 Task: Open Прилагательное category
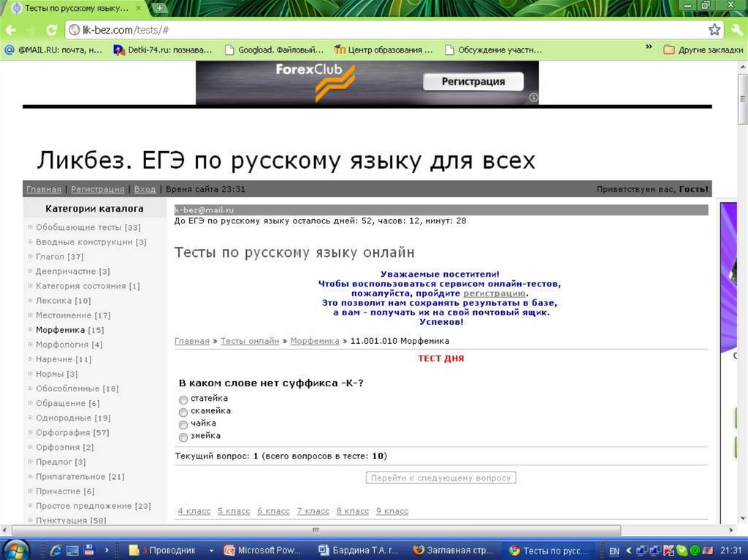(x=71, y=477)
